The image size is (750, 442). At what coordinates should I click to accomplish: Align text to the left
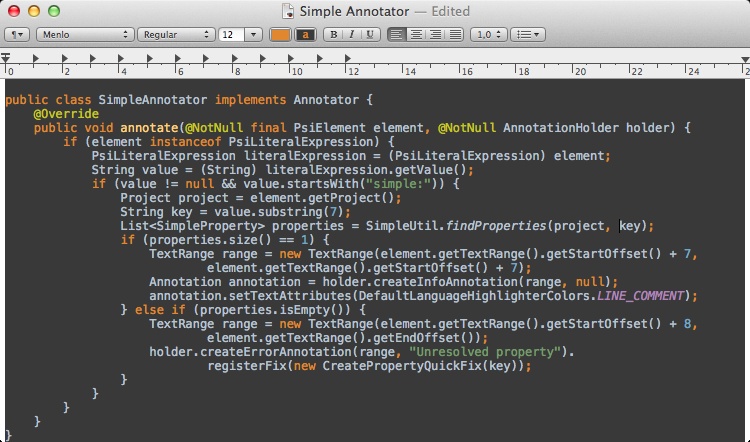[x=396, y=34]
